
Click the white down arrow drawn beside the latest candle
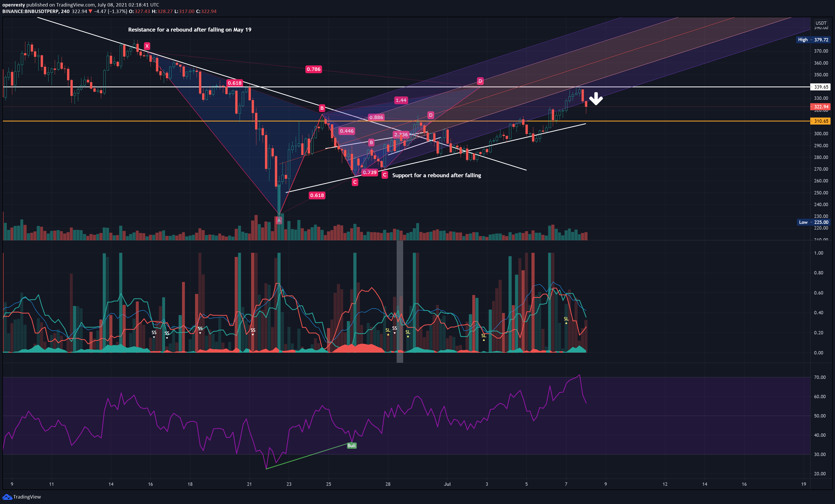pos(596,99)
